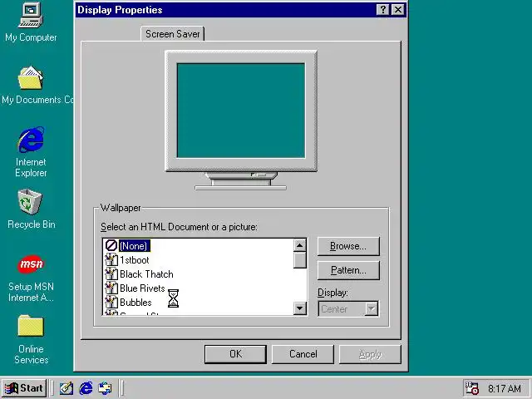Confirm with the OK button
This screenshot has height=399, width=532.
pos(235,354)
